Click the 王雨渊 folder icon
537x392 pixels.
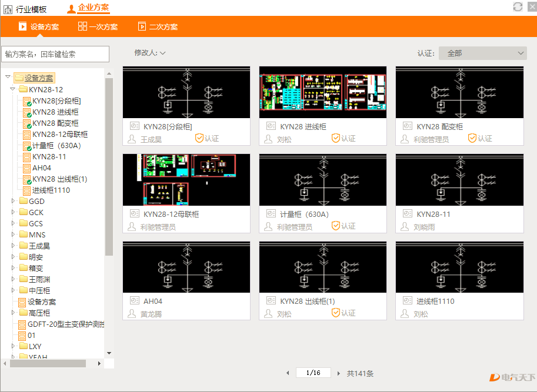pyautogui.click(x=24, y=279)
